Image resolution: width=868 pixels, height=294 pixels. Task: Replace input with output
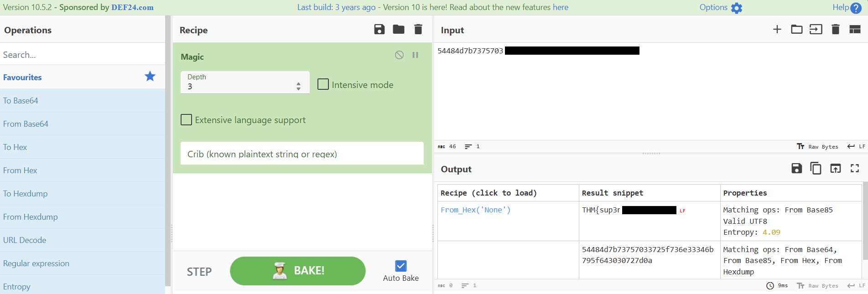835,169
